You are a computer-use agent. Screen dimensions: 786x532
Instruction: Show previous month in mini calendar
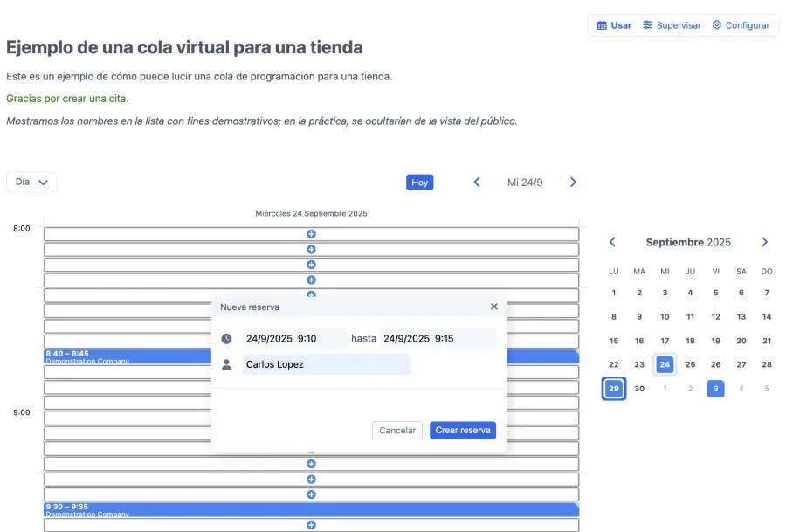612,242
